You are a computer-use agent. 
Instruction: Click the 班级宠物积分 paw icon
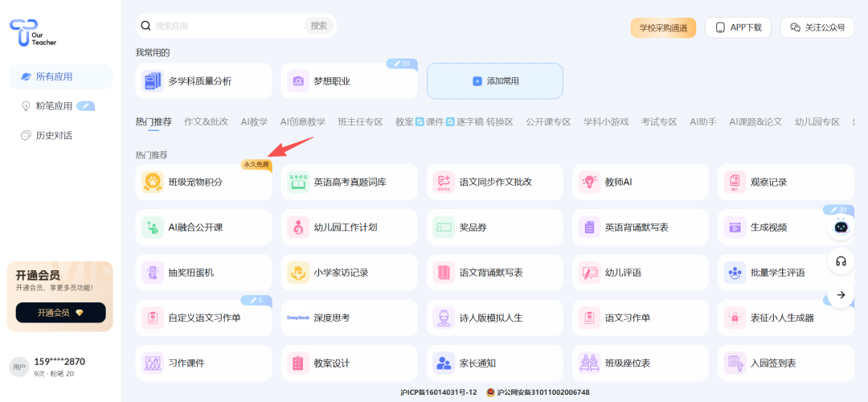click(x=153, y=183)
